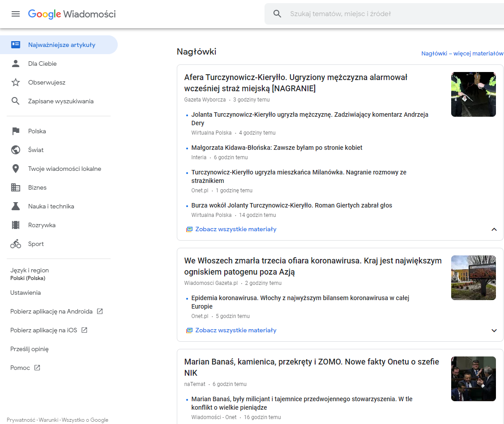This screenshot has height=424, width=504.
Task: Open the Warunki footer link
Action: click(x=48, y=420)
